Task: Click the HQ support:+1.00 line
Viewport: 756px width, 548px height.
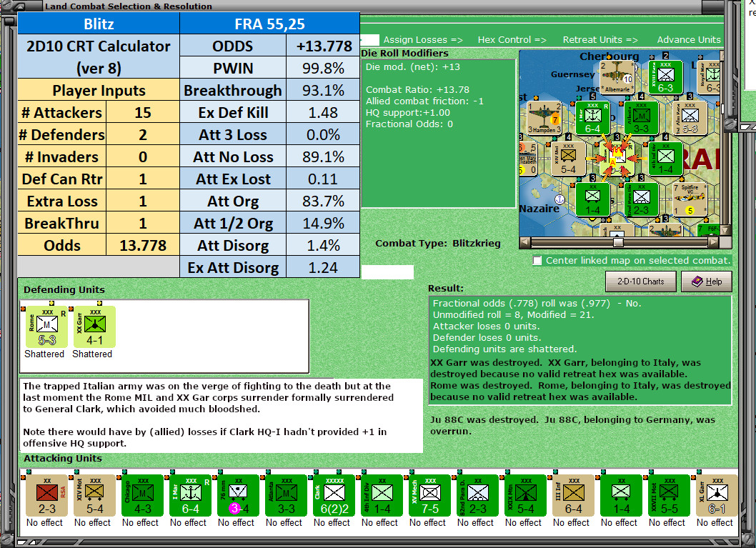Action: click(408, 113)
